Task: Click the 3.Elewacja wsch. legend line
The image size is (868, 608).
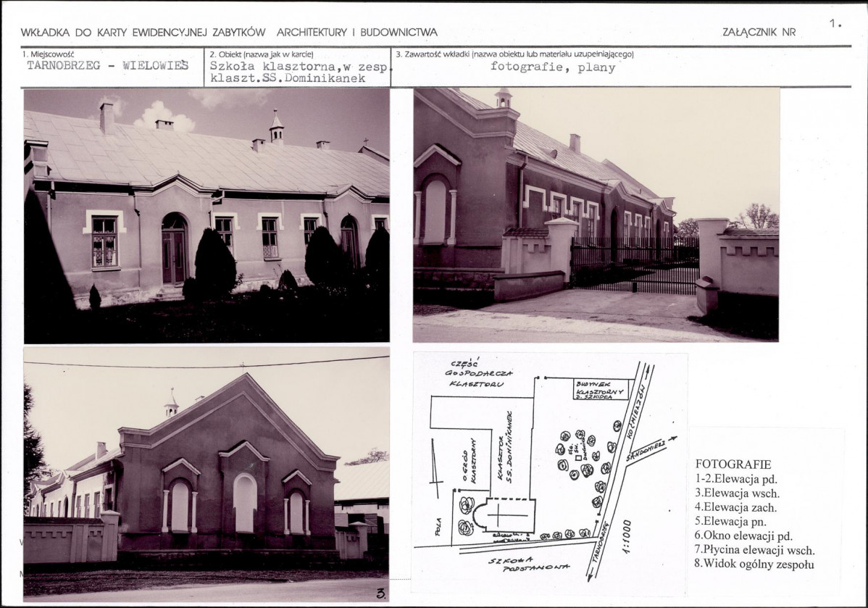Action: coord(738,493)
